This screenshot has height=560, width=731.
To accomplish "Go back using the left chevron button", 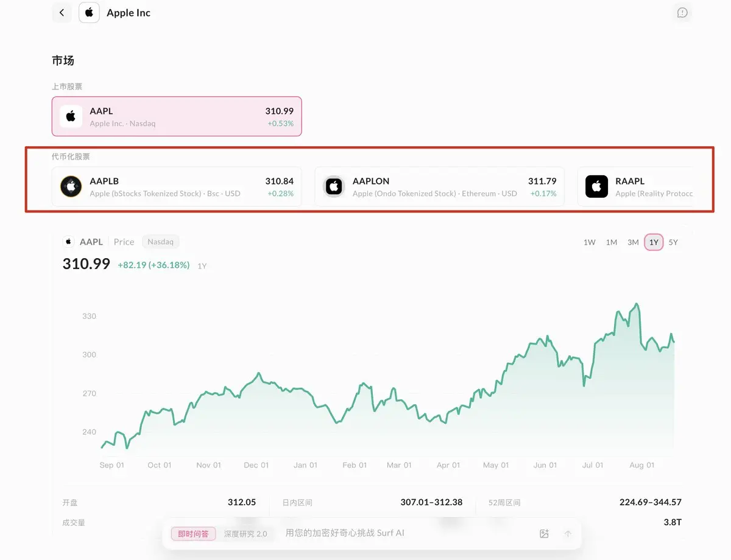I will (x=62, y=13).
